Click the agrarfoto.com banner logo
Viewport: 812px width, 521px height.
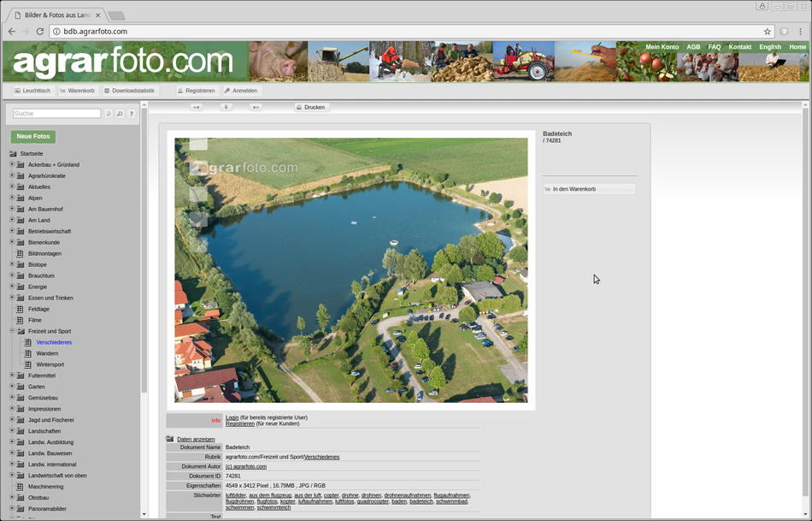coord(123,62)
